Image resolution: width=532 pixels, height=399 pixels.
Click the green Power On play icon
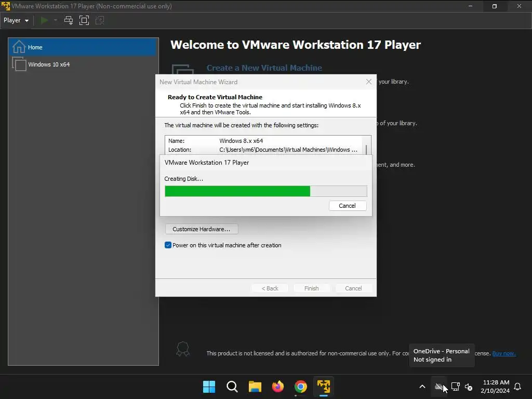point(44,20)
